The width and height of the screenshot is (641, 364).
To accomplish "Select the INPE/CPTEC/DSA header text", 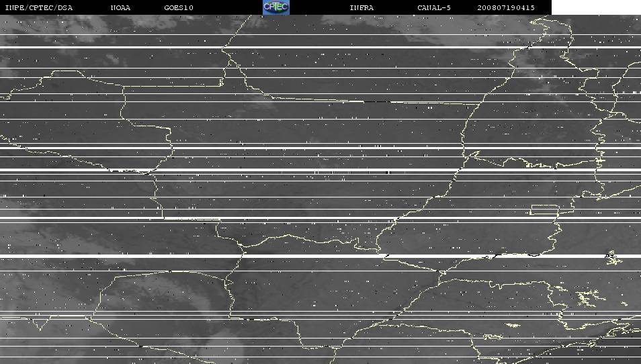I will pos(39,8).
